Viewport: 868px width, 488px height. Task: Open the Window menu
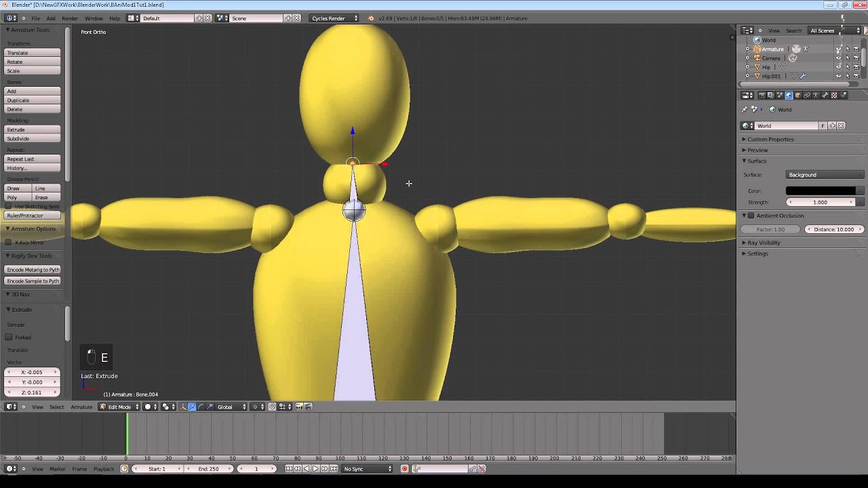[x=94, y=18]
